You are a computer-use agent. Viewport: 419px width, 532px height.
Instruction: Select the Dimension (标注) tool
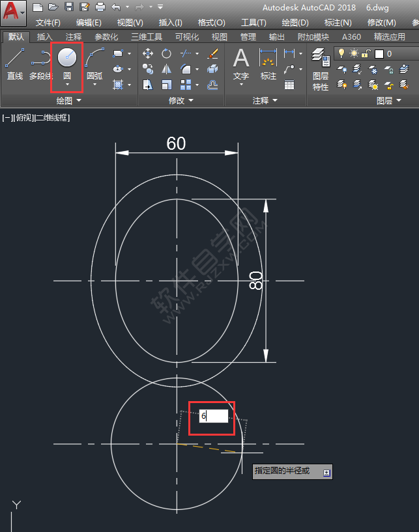(x=268, y=64)
